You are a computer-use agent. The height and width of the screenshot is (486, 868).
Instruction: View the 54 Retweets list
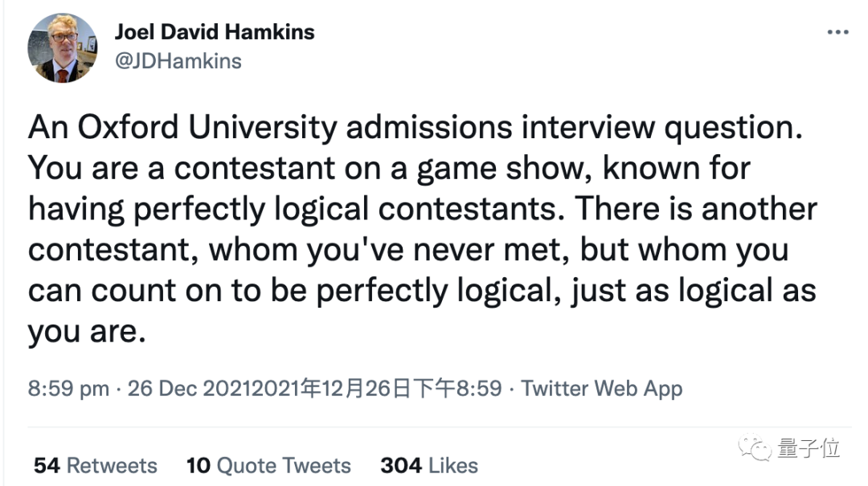coord(96,466)
